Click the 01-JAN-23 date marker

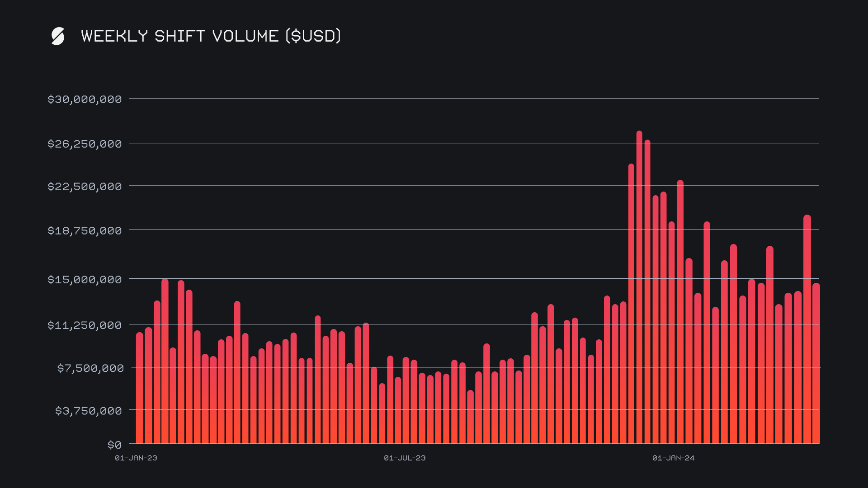136,458
